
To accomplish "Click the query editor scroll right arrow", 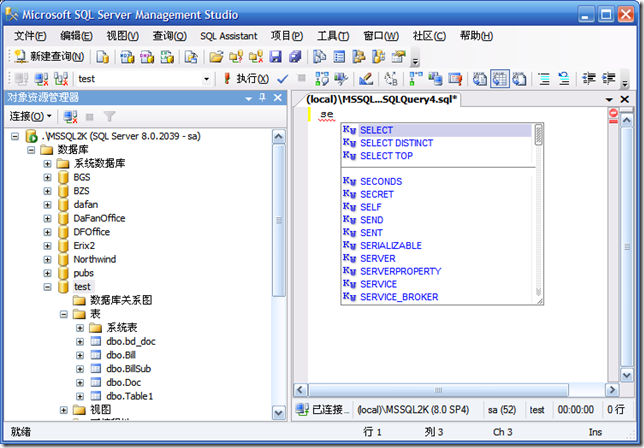I will pyautogui.click(x=612, y=390).
